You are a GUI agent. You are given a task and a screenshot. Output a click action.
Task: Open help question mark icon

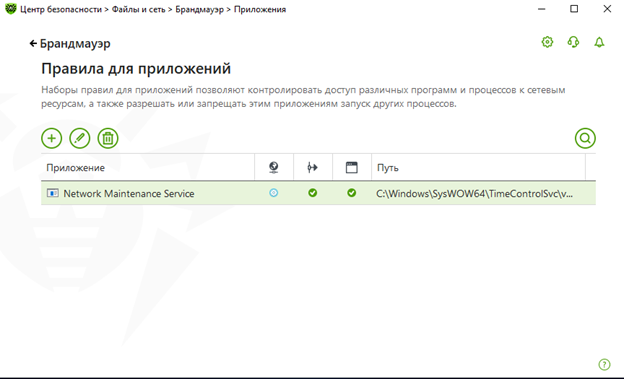point(604,364)
